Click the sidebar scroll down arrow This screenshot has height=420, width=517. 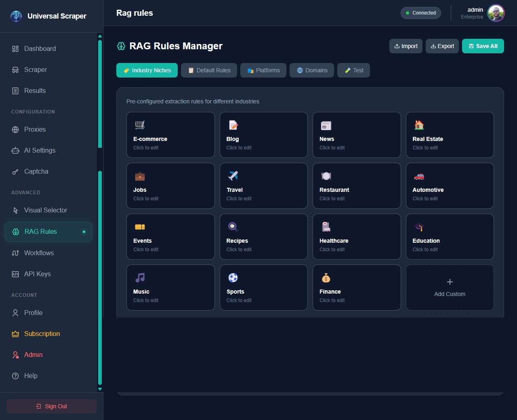pyautogui.click(x=100, y=389)
